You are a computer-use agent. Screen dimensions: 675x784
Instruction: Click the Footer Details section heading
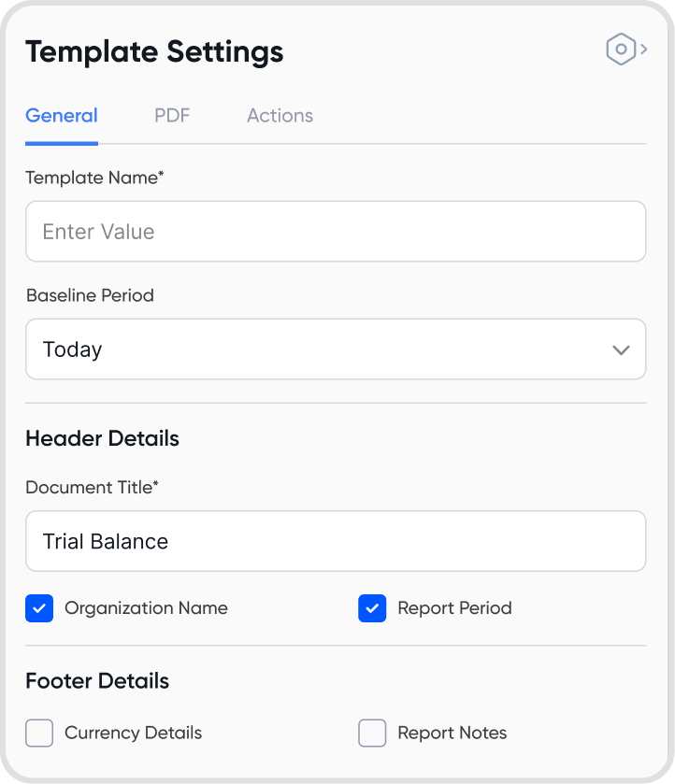pos(97,680)
